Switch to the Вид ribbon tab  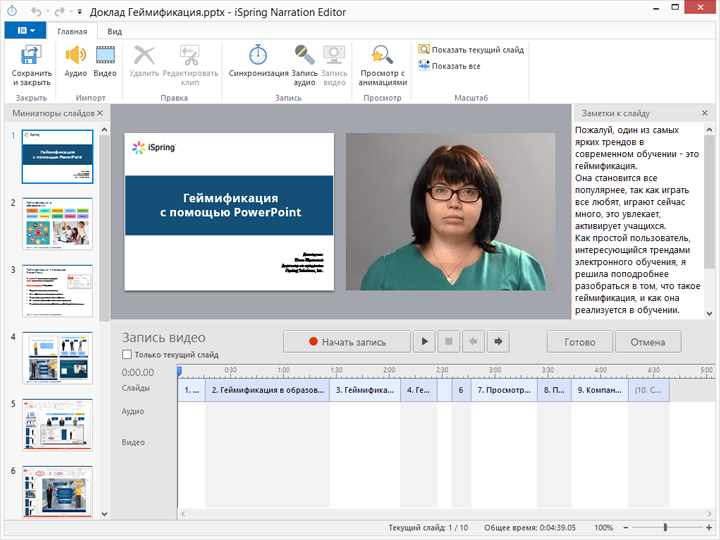click(x=114, y=31)
